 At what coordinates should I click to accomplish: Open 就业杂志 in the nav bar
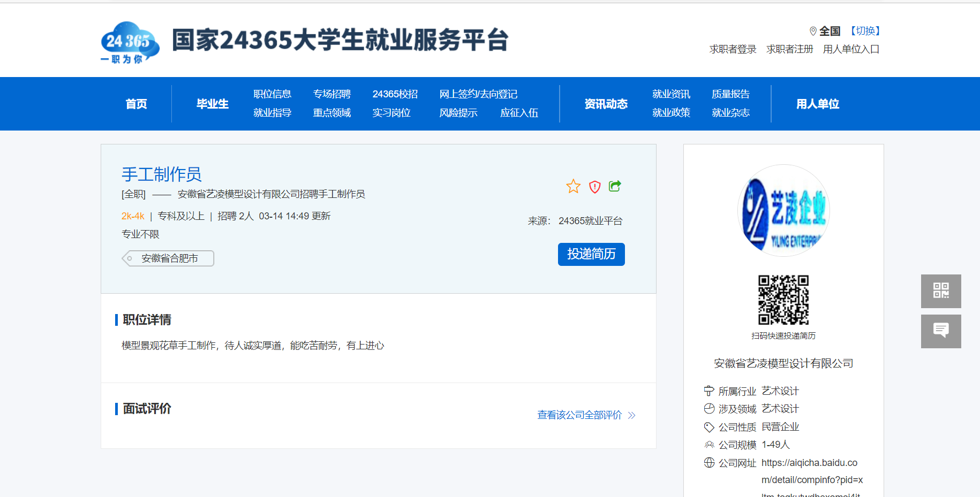coord(730,113)
